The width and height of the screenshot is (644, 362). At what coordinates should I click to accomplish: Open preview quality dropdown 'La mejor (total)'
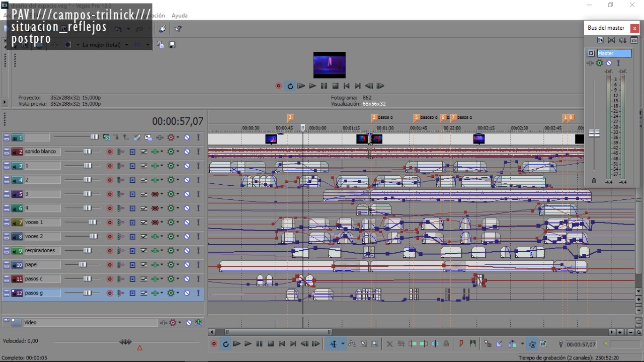coord(127,45)
